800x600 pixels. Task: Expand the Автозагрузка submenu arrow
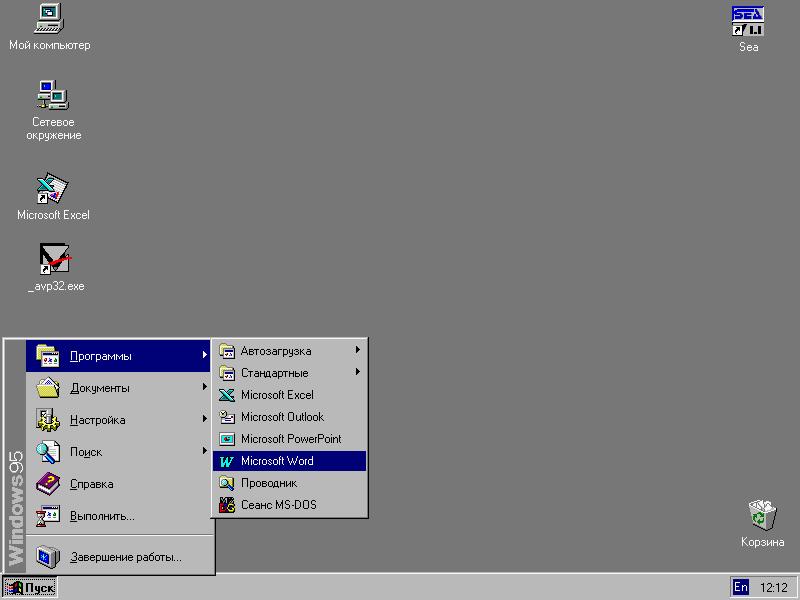[x=358, y=350]
